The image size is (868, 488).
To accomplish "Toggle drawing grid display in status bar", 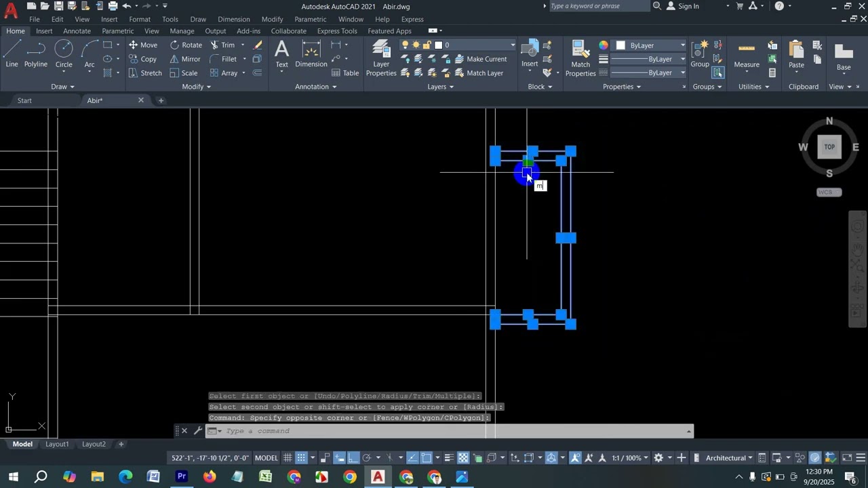I will tap(288, 458).
